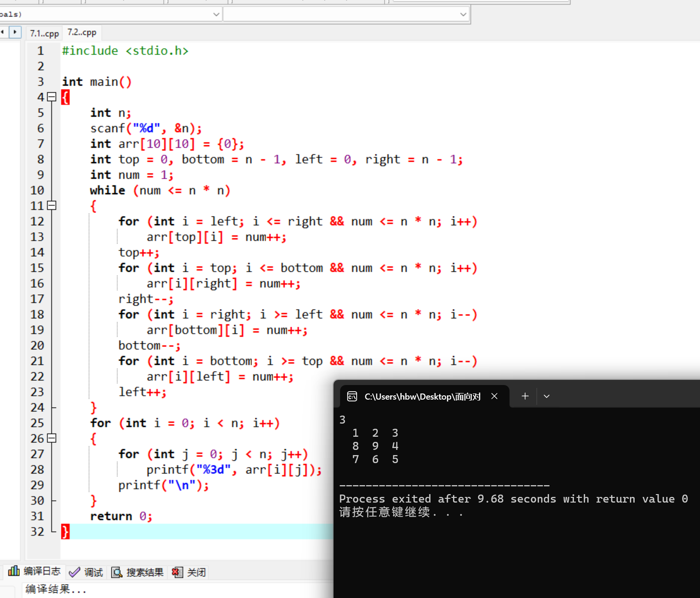Click the closing brace on highlighted line 32
The height and width of the screenshot is (598, 700).
[x=65, y=532]
